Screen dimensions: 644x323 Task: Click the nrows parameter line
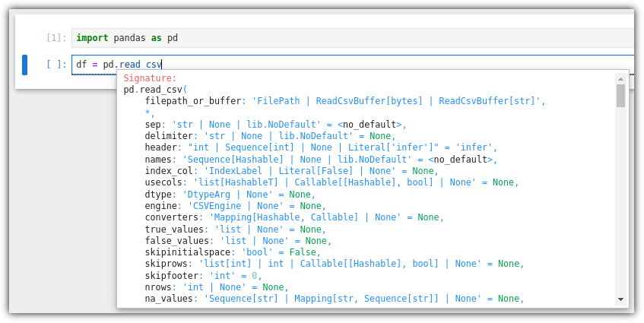coord(217,287)
